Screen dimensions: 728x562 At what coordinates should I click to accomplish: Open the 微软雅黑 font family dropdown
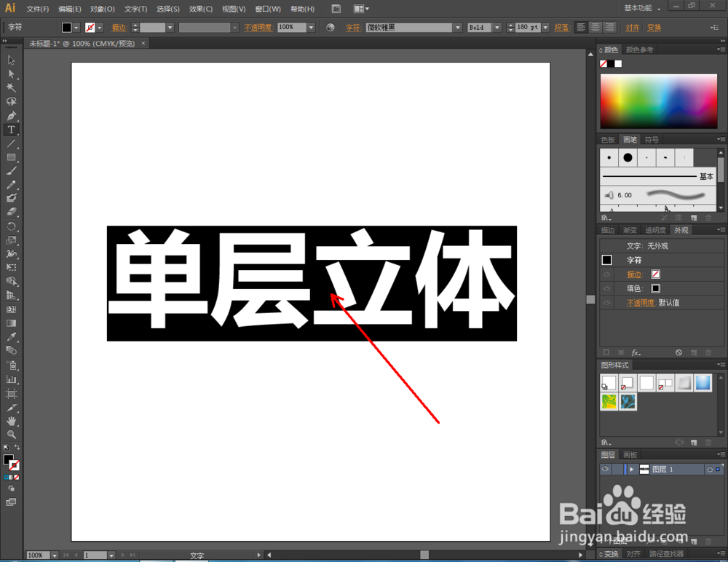coord(457,27)
